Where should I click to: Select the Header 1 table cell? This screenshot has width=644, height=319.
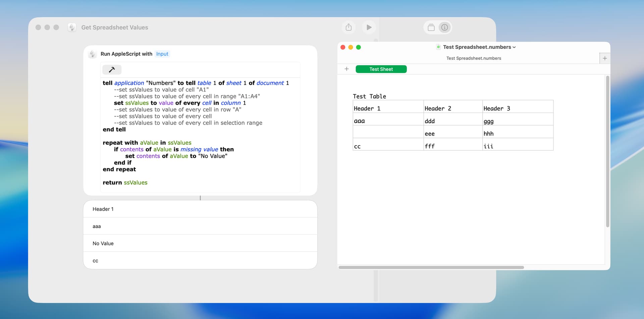[x=388, y=108]
